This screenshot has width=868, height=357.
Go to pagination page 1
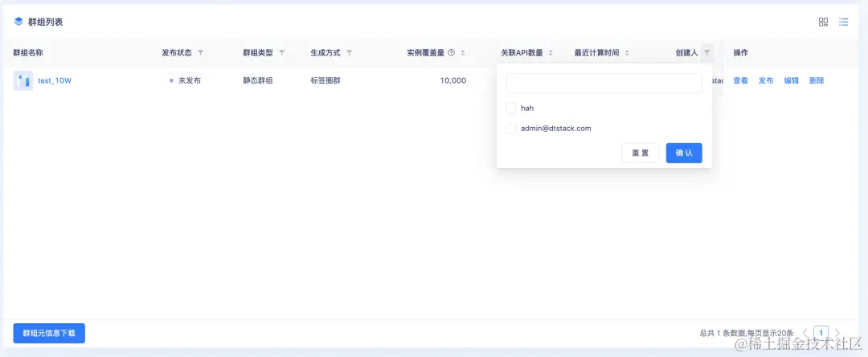(x=821, y=333)
